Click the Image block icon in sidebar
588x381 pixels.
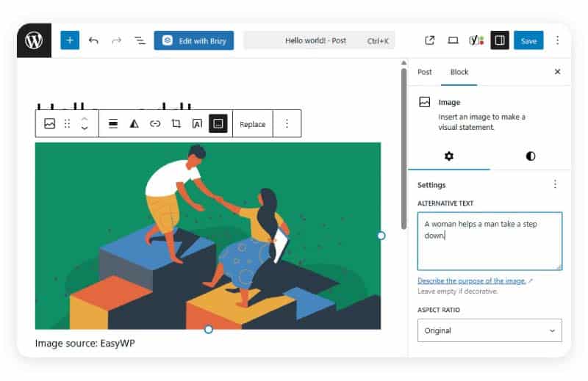pyautogui.click(x=425, y=102)
